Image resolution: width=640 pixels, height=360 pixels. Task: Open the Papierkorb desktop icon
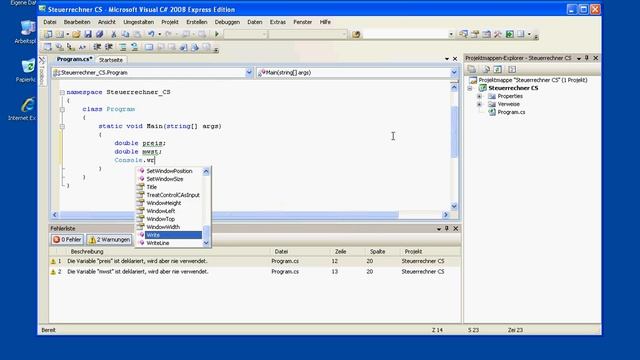pyautogui.click(x=27, y=70)
